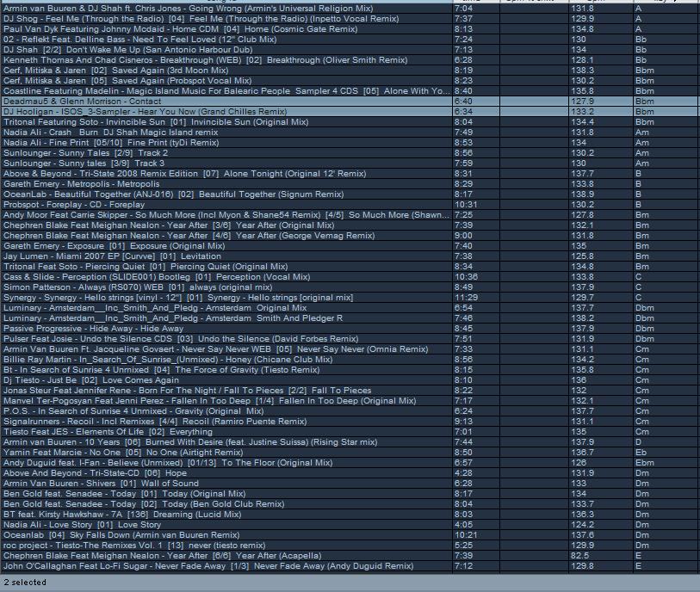Select Pulser - Undo the Silence (David Forbes Remix)

350,339
